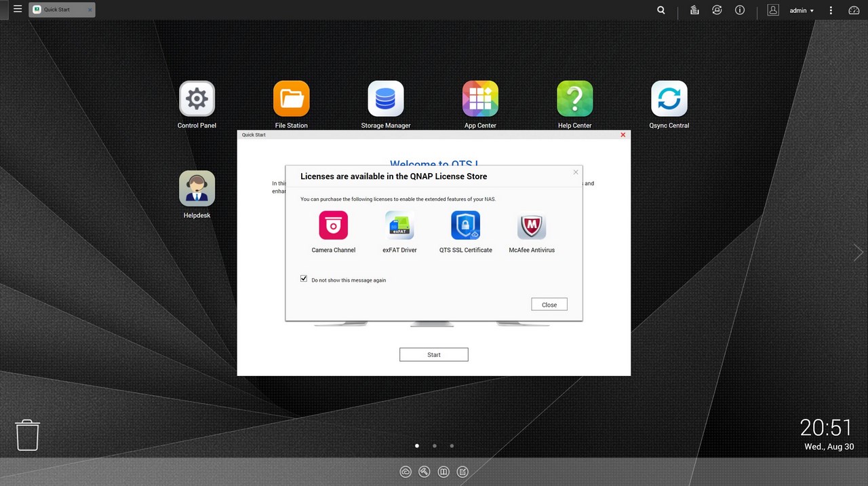Click the myQNAPcloud icon in bottom dock
This screenshot has height=486, width=868.
(x=406, y=471)
